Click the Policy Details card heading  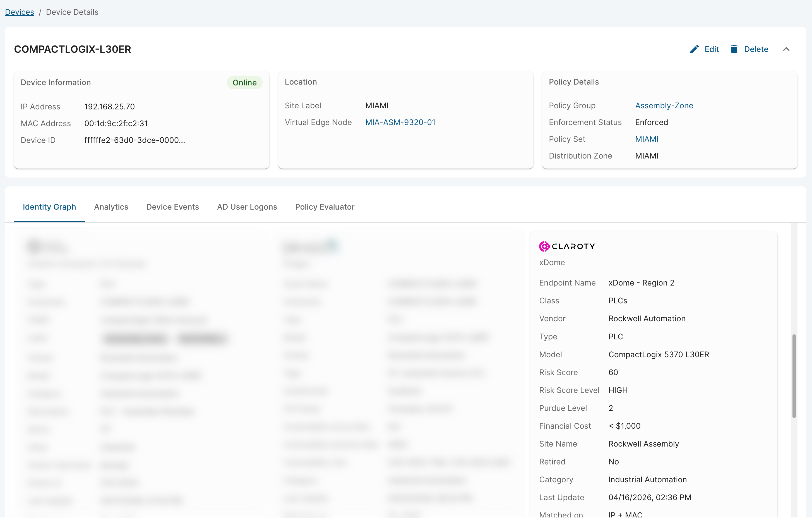pyautogui.click(x=574, y=82)
